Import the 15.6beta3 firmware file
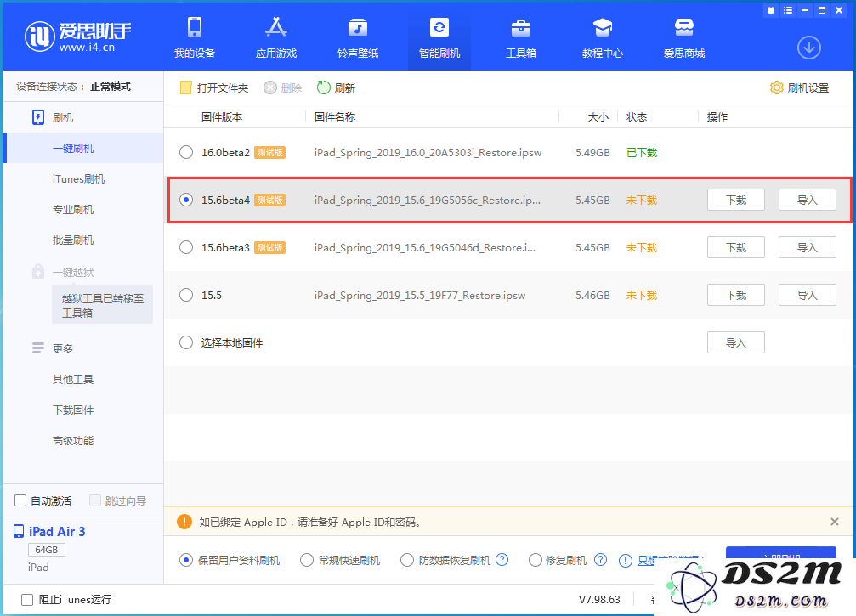Screen dimensions: 856x616 (807, 247)
